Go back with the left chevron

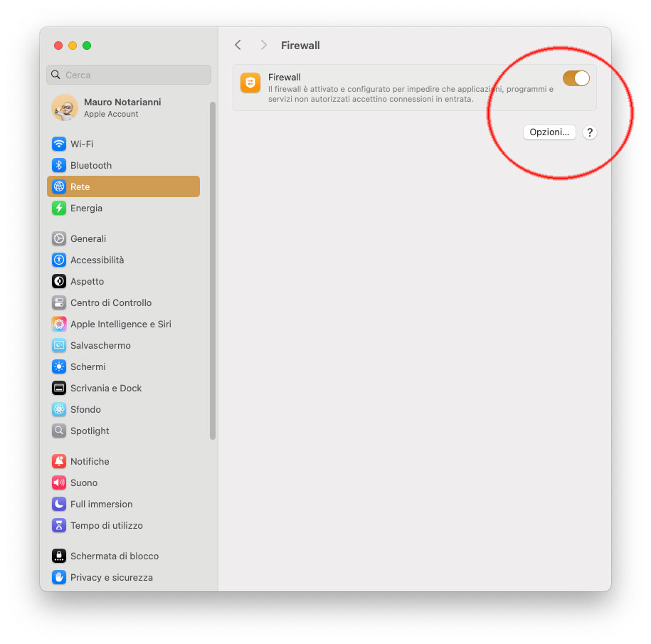coord(238,45)
